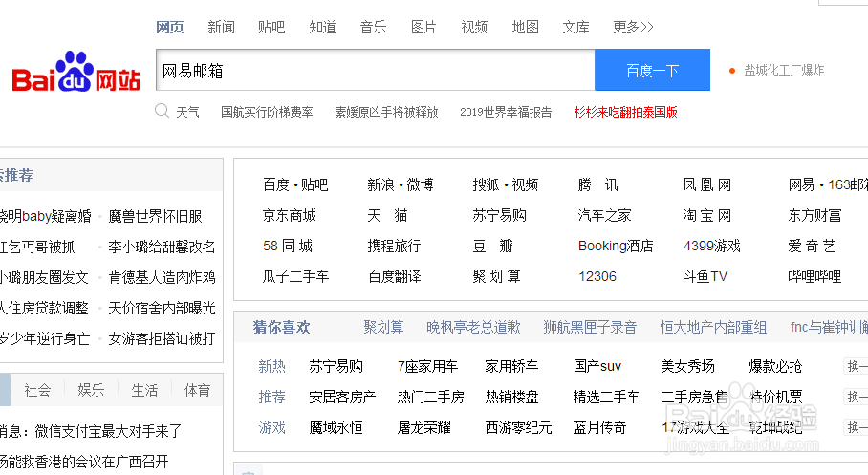Switch to the 娱乐 news tab
868x475 pixels.
pyautogui.click(x=91, y=390)
